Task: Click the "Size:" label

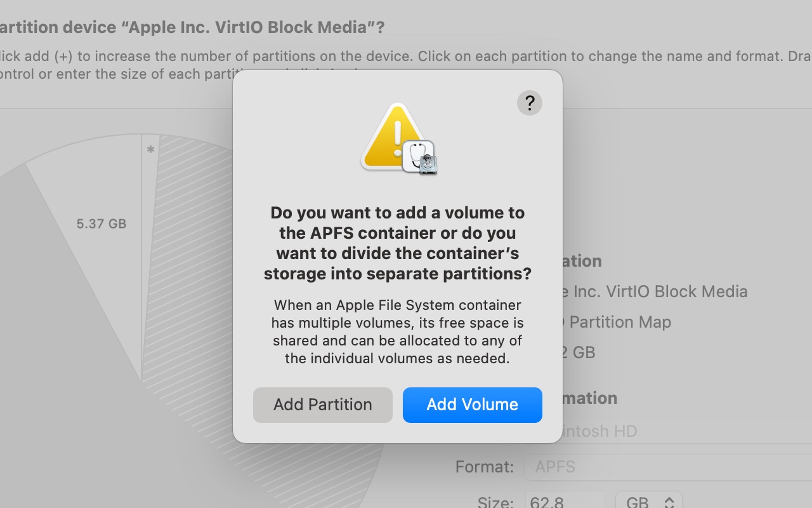Action: [495, 502]
